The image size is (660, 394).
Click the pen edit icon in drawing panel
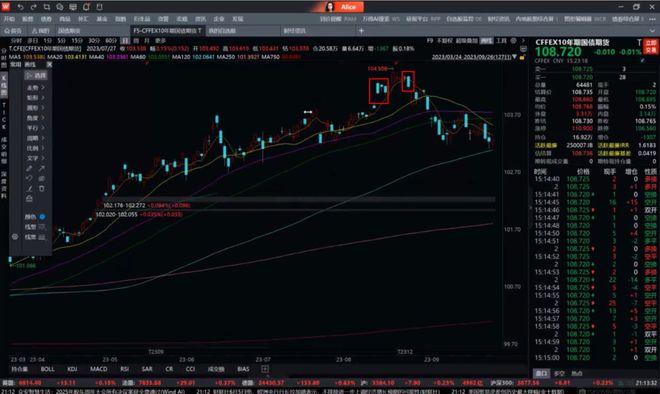pos(29,189)
